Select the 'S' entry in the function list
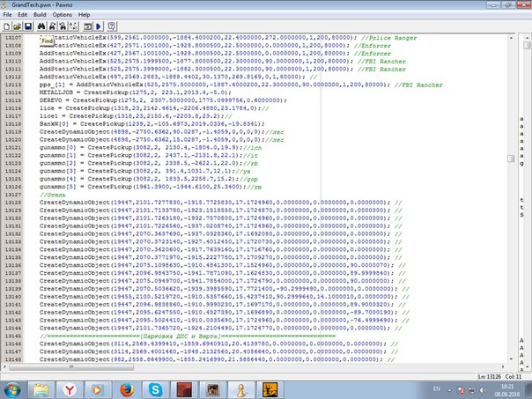 point(521,215)
